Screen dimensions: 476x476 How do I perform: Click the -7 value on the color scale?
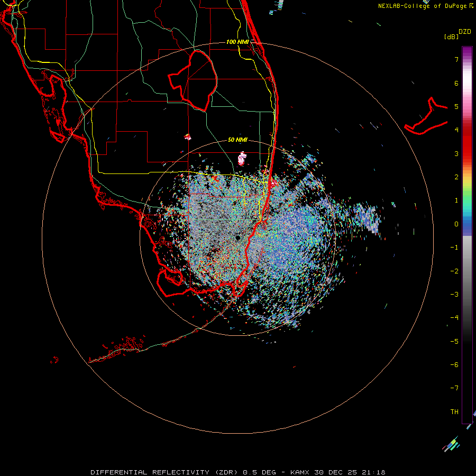(x=454, y=388)
